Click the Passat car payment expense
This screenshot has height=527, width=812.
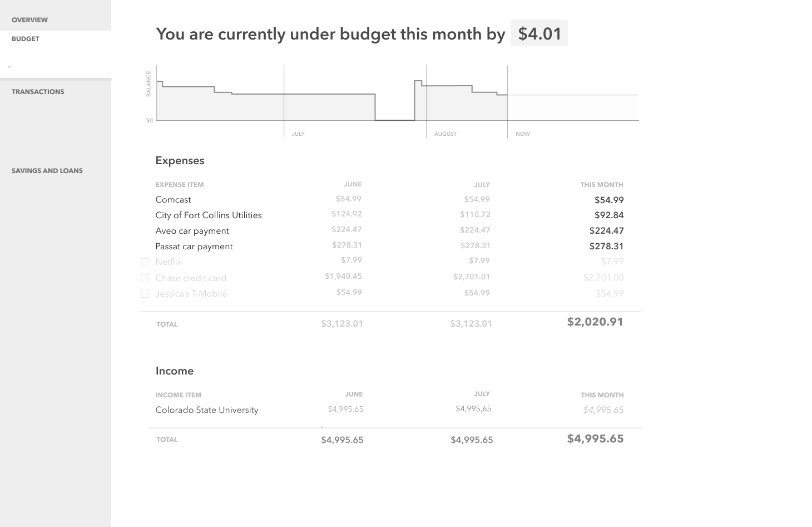pyautogui.click(x=194, y=247)
